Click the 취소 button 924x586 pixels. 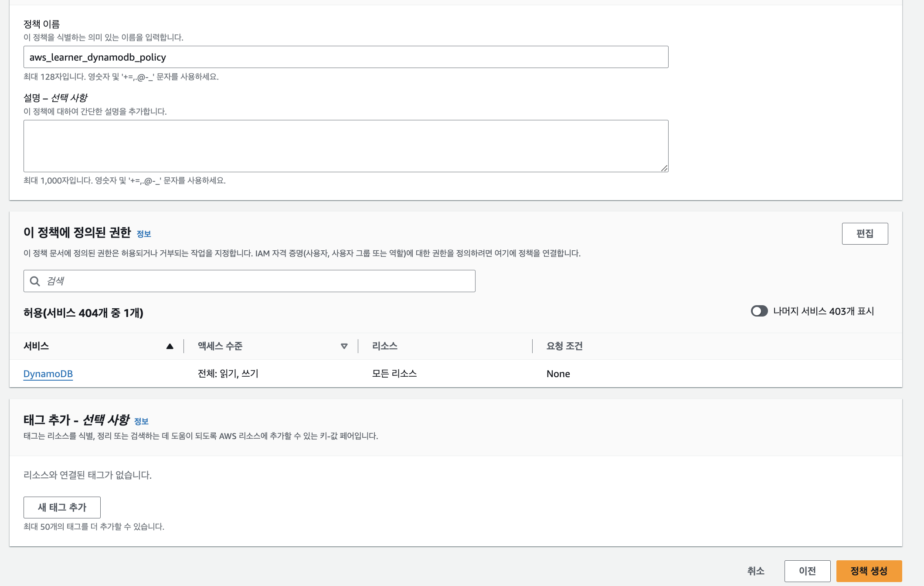(x=756, y=571)
